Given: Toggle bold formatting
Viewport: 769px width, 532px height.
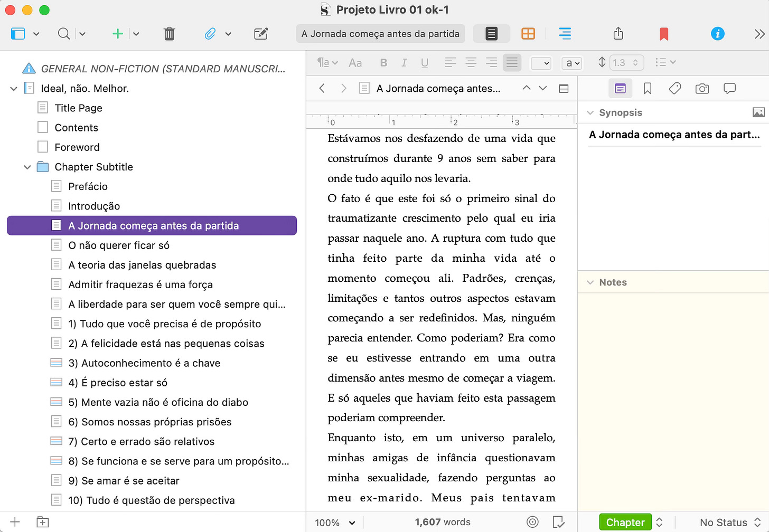Looking at the screenshot, I should 383,63.
